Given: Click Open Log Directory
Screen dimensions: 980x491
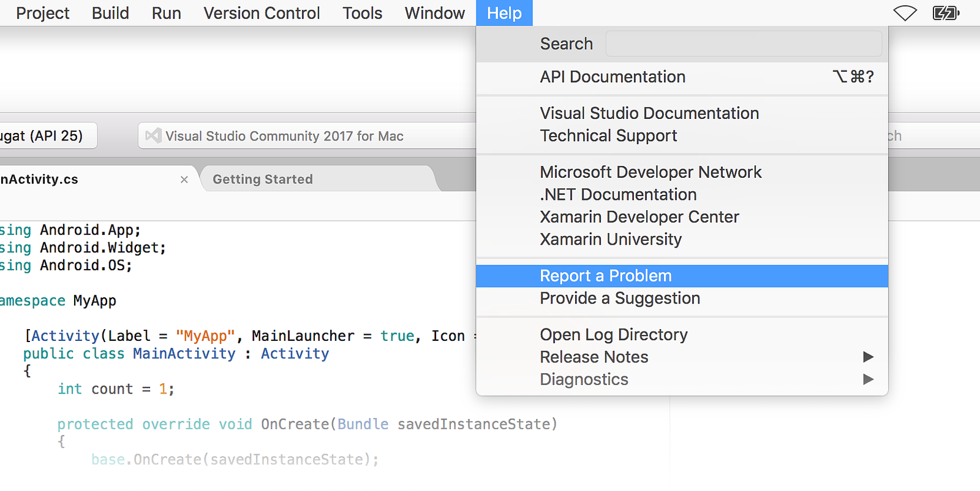Looking at the screenshot, I should click(614, 335).
